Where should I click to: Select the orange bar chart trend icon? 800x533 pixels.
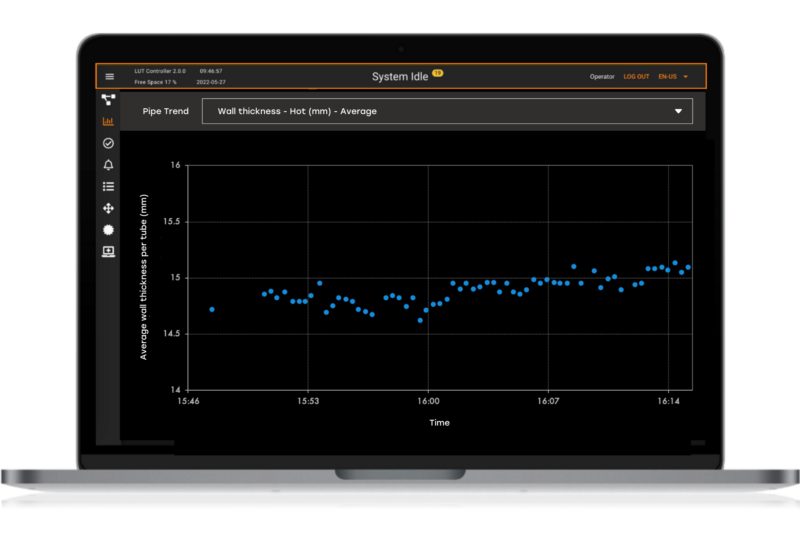(108, 121)
